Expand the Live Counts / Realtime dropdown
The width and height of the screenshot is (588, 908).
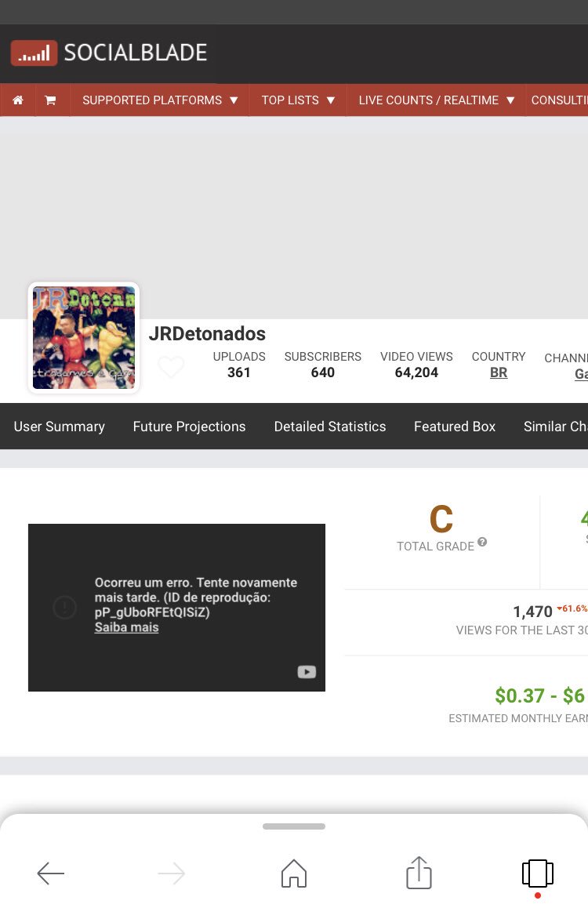click(x=437, y=100)
